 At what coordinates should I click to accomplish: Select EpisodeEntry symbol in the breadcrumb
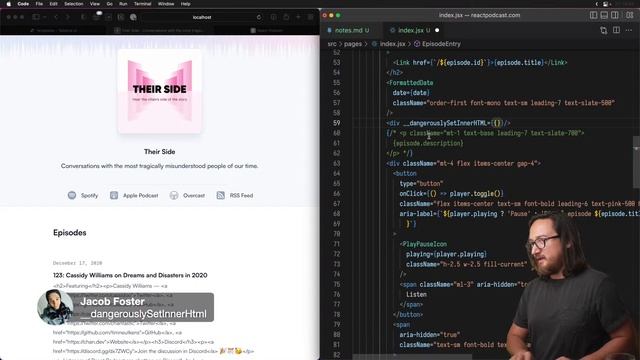(x=441, y=44)
